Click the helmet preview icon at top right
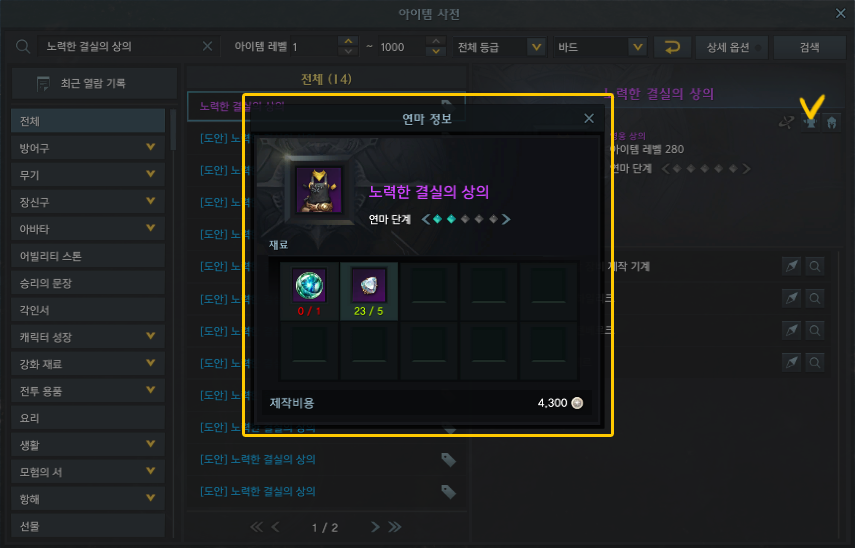 (832, 122)
